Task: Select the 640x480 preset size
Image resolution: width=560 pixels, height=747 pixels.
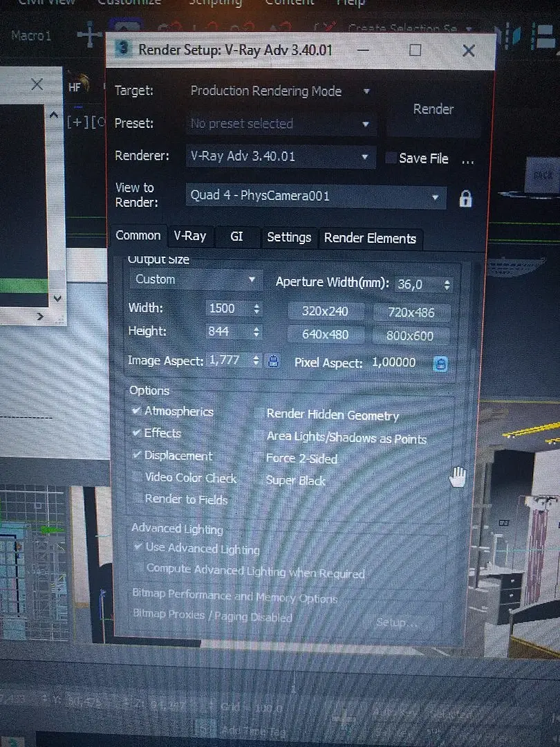Action: pos(325,335)
